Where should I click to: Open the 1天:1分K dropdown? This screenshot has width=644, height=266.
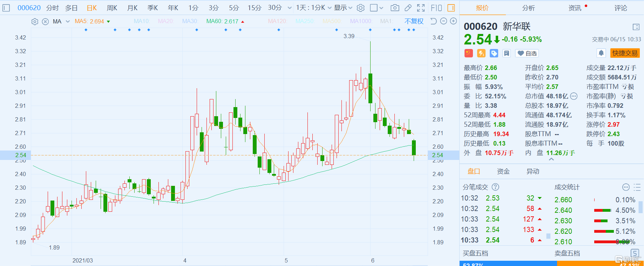314,8
